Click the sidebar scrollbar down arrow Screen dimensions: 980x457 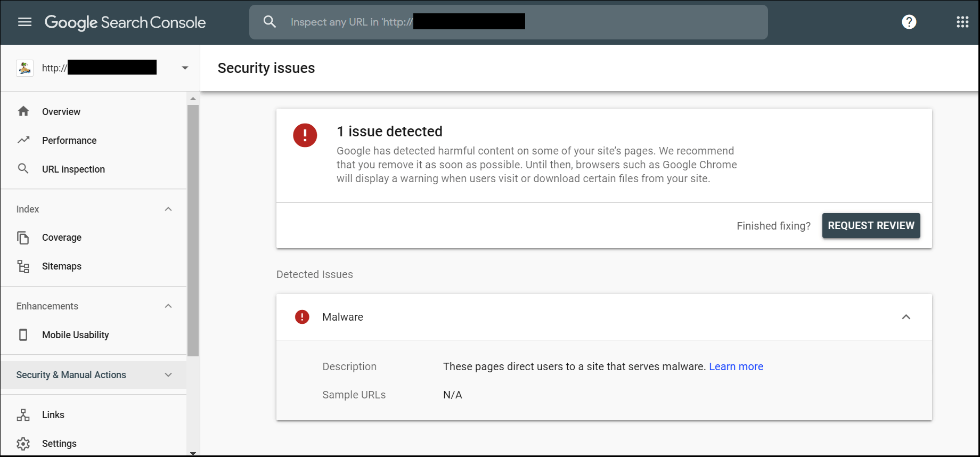click(193, 453)
